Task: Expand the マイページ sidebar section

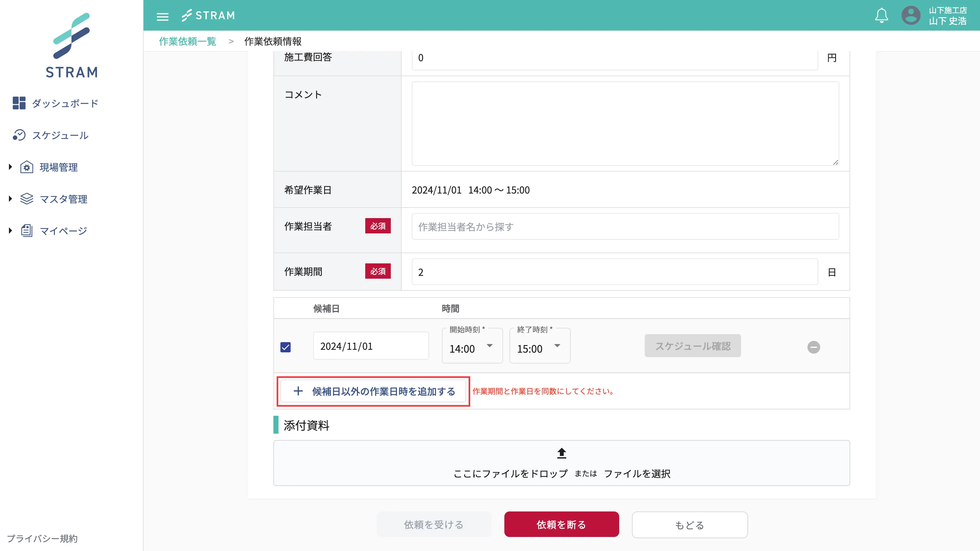Action: [10, 231]
